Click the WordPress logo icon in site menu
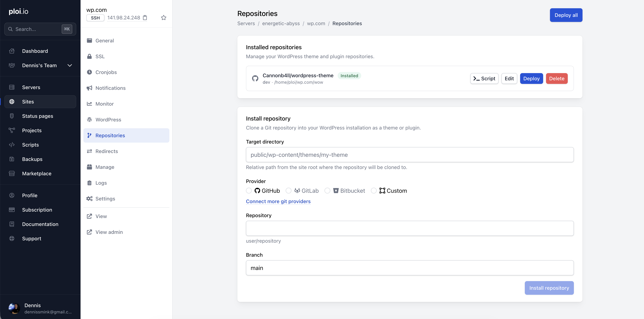Viewport: 644px width, 319px height. (89, 120)
